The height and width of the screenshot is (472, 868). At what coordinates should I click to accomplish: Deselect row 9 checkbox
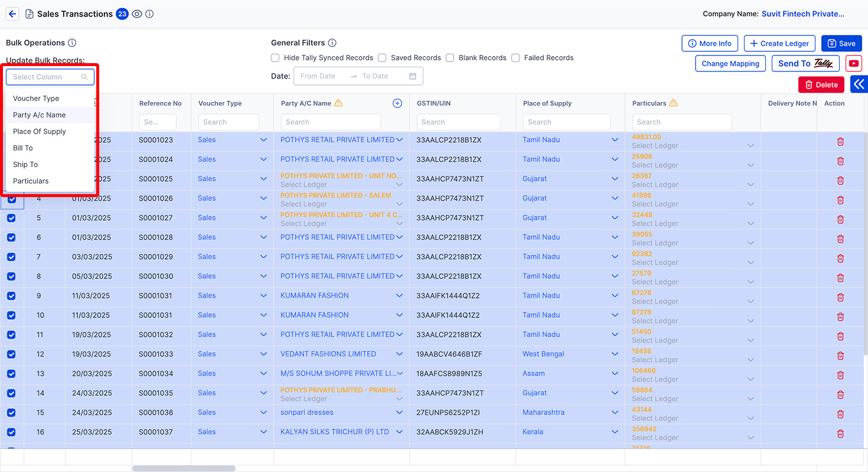(x=11, y=296)
